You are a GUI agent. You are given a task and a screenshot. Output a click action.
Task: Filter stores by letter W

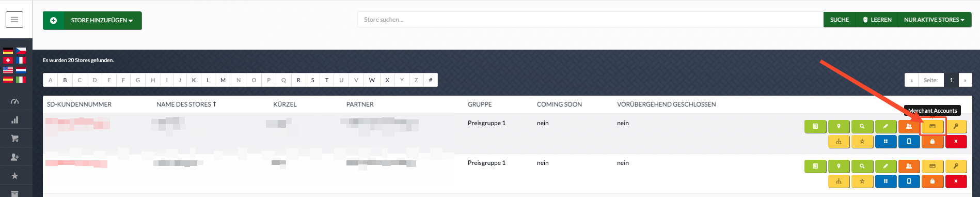pos(372,80)
